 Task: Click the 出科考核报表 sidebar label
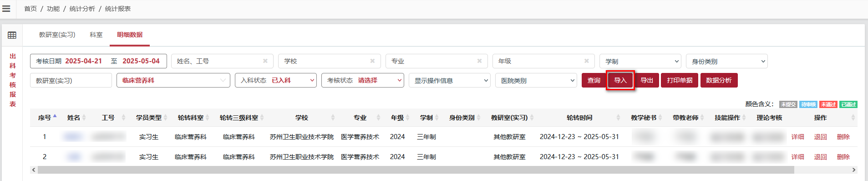(x=13, y=80)
